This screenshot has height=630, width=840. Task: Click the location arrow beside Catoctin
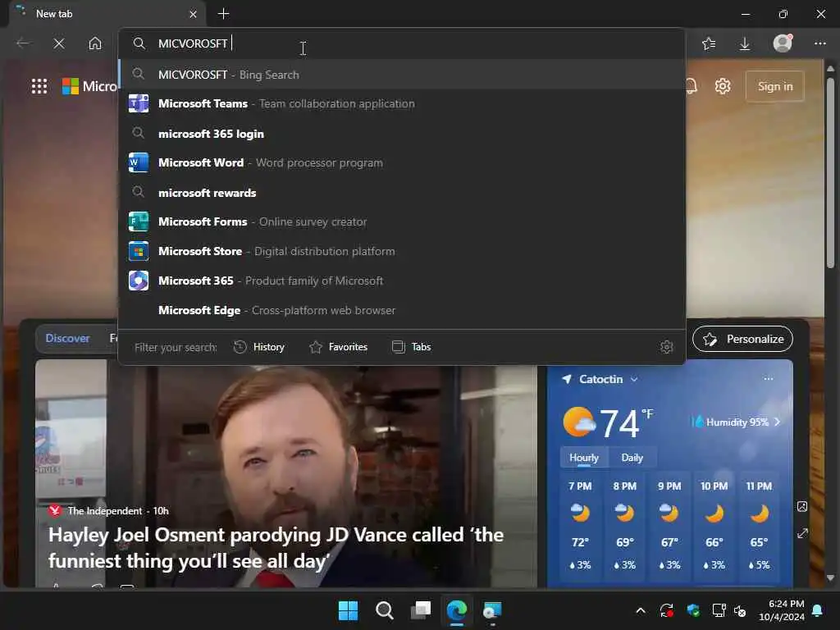[x=566, y=379]
